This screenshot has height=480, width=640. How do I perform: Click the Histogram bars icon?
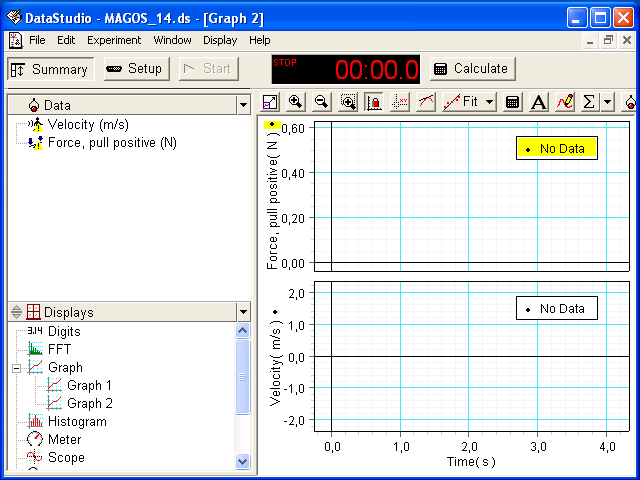point(35,421)
